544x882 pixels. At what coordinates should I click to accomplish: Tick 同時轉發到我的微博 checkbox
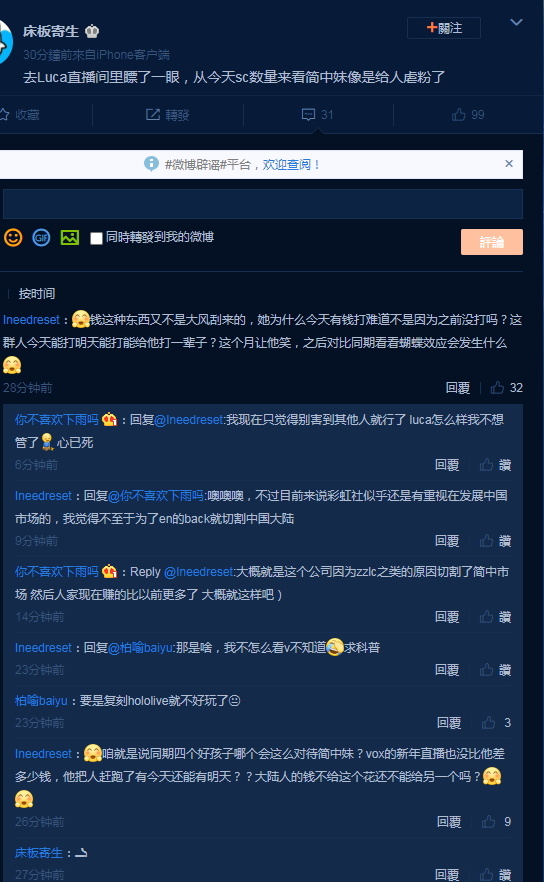pos(96,238)
